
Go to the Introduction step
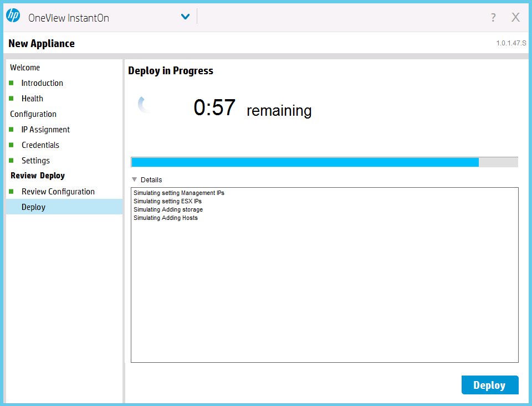(x=42, y=83)
